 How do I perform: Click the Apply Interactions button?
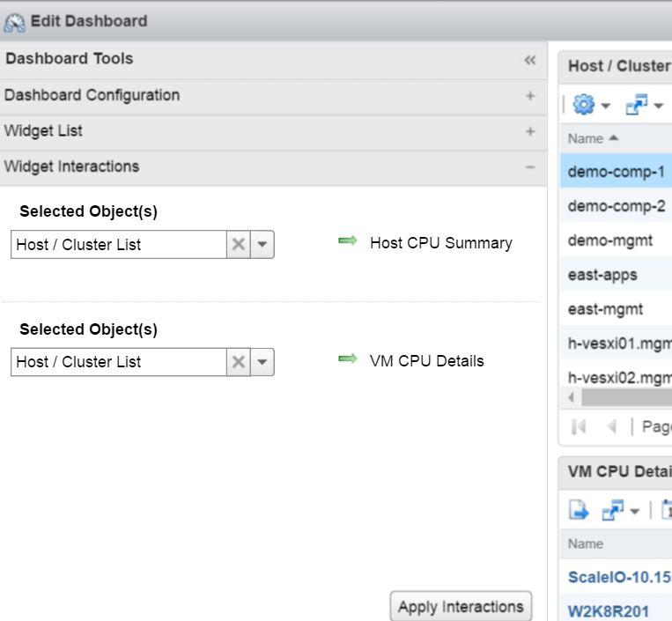tap(461, 607)
